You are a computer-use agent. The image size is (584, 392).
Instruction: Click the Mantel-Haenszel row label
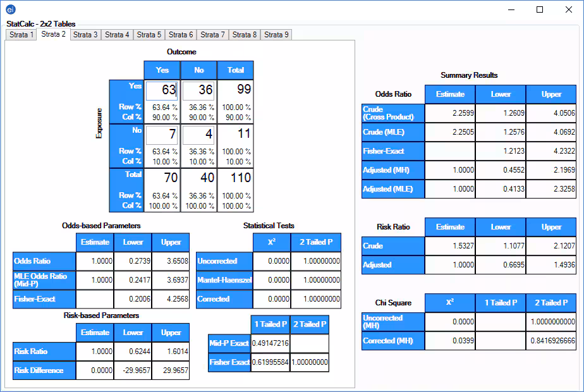coord(224,280)
